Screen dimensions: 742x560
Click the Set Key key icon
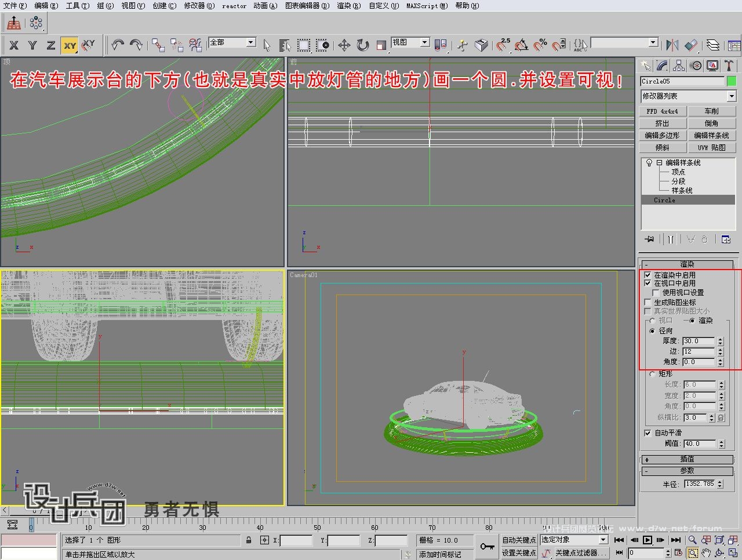point(488,546)
